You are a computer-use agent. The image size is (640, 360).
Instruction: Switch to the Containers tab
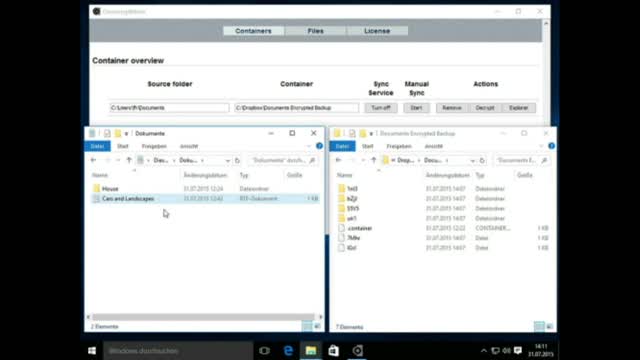[x=253, y=31]
